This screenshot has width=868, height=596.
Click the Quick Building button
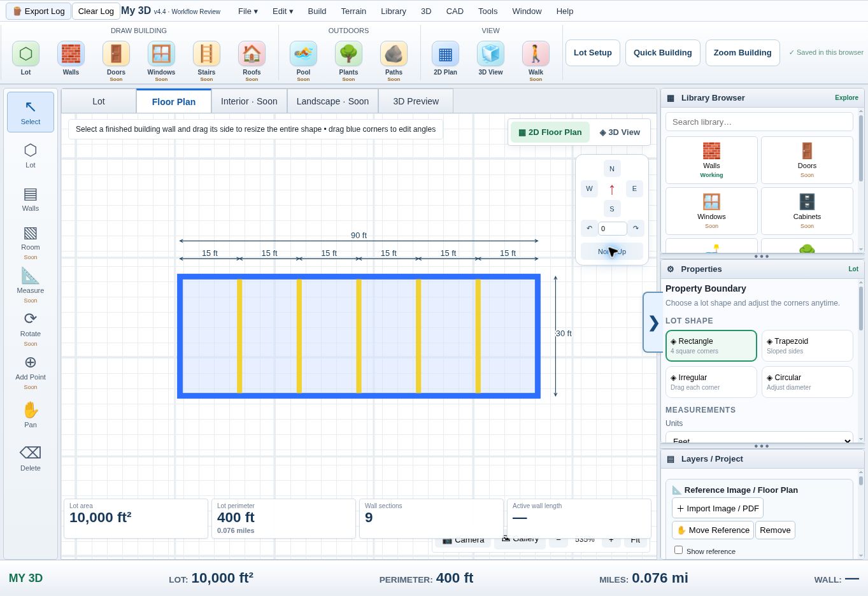[x=662, y=53]
